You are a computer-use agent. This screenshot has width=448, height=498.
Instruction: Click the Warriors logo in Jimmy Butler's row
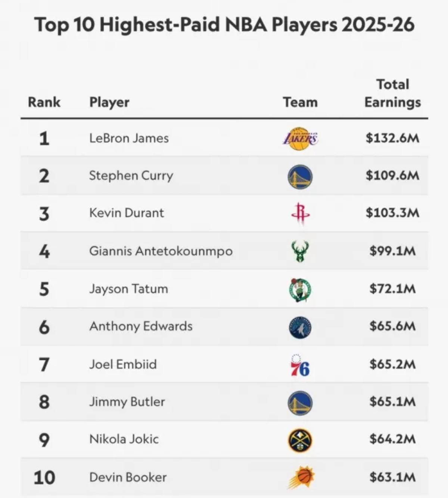[x=300, y=403]
